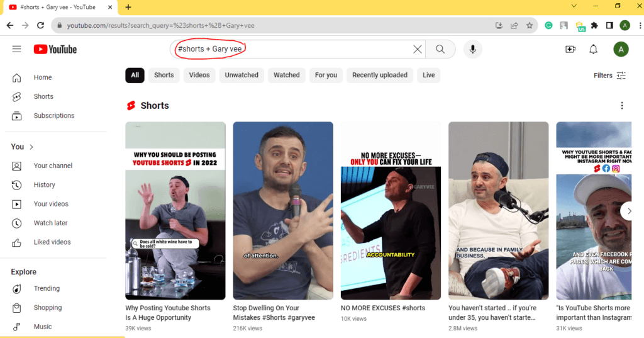Select the Live filter chip

tap(428, 76)
